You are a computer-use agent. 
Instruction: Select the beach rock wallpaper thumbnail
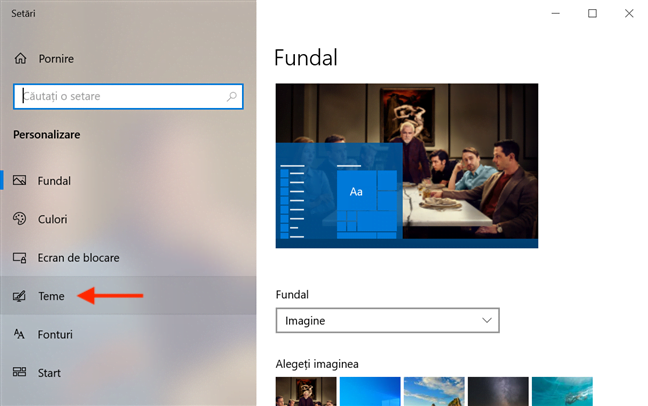(x=434, y=391)
